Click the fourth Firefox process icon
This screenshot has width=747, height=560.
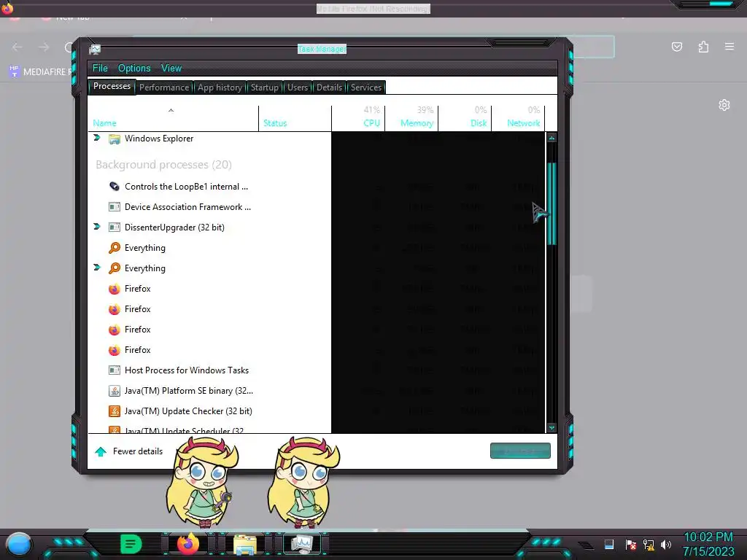pos(115,350)
